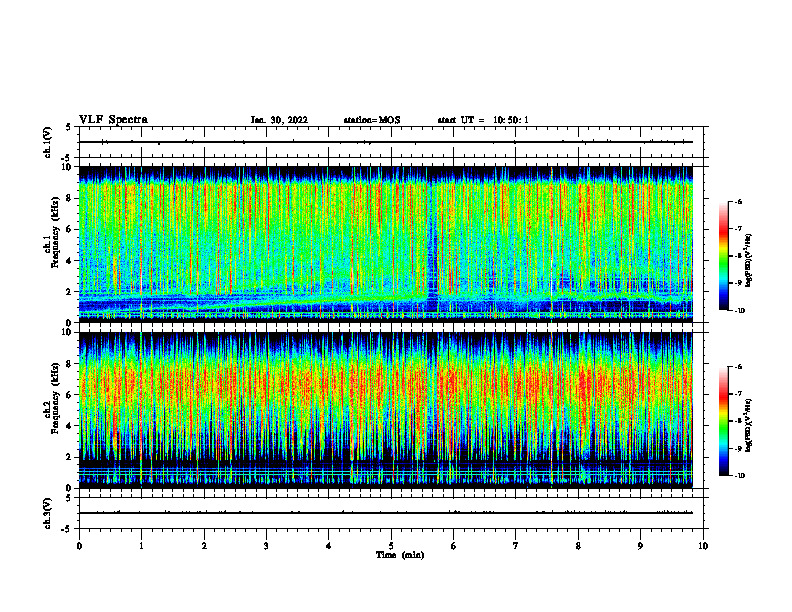
Task: Click the ch.1 color bar label "-10"
Action: pyautogui.click(x=739, y=311)
